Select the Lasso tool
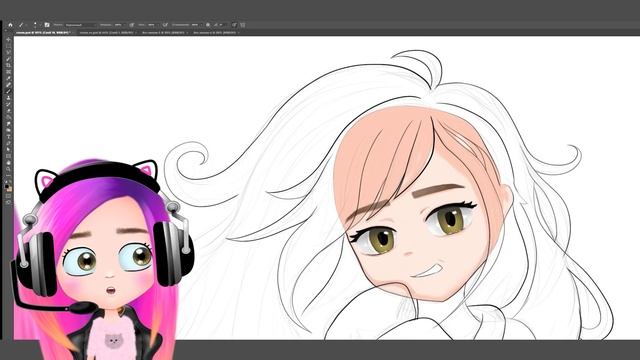Screen dimensions: 640x360 tap(9, 52)
